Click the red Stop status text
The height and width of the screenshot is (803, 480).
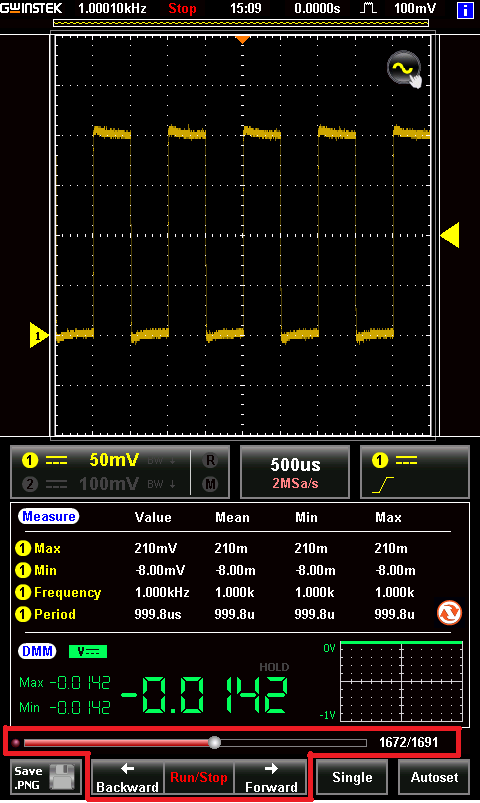click(x=182, y=9)
